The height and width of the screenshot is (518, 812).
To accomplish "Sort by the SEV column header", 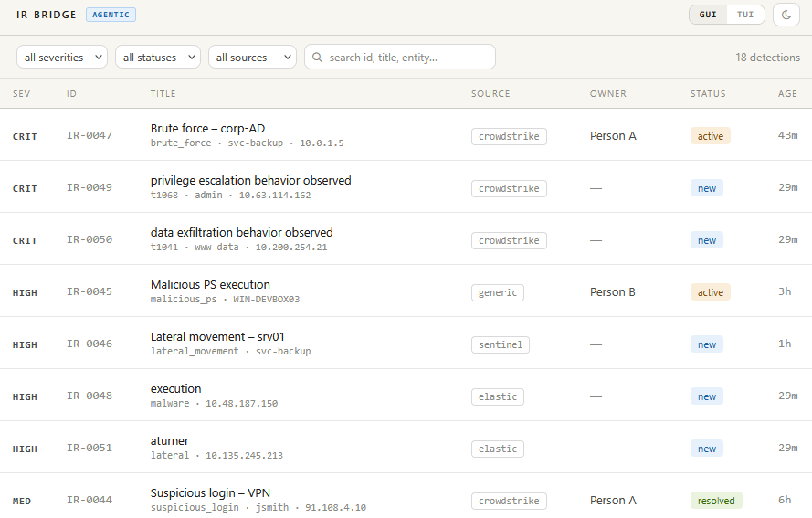I will [x=22, y=94].
